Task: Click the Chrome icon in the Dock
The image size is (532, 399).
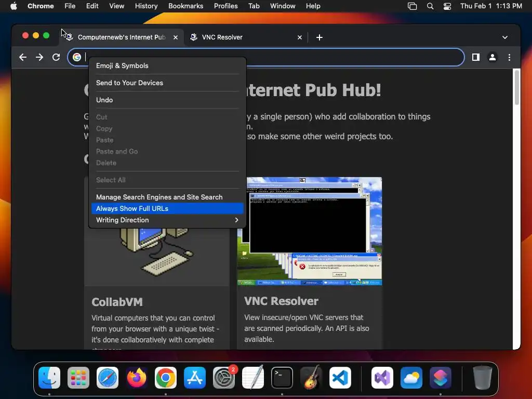Action: [166, 378]
